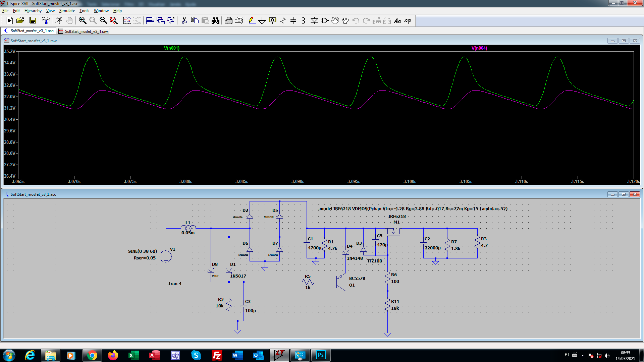Click the Zoom Out magnifier icon

(x=103, y=21)
